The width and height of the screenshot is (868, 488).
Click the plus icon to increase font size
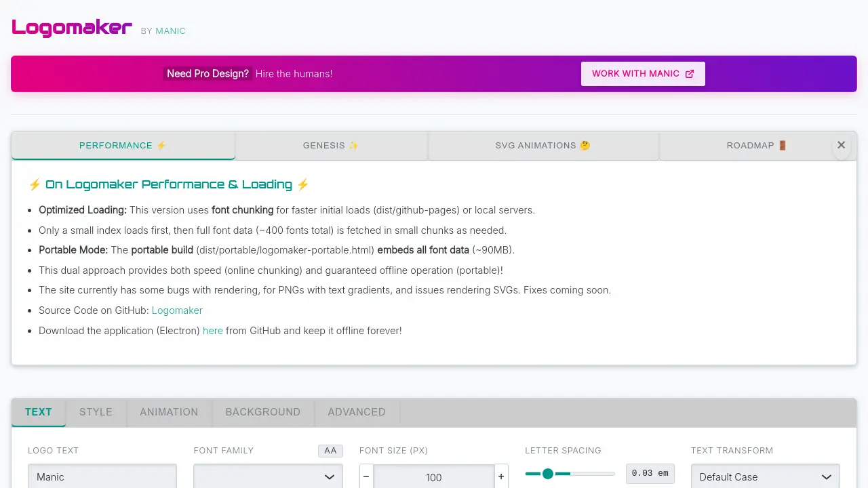(x=501, y=476)
